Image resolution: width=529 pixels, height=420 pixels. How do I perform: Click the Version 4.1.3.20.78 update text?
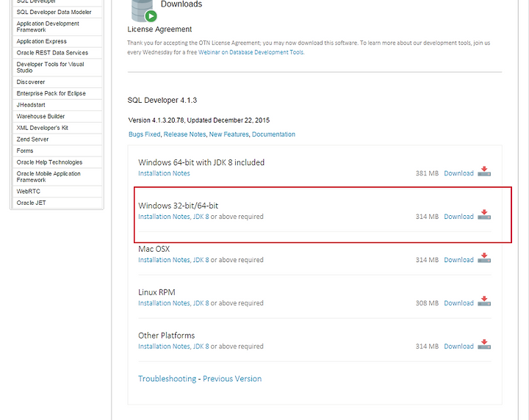coord(199,120)
